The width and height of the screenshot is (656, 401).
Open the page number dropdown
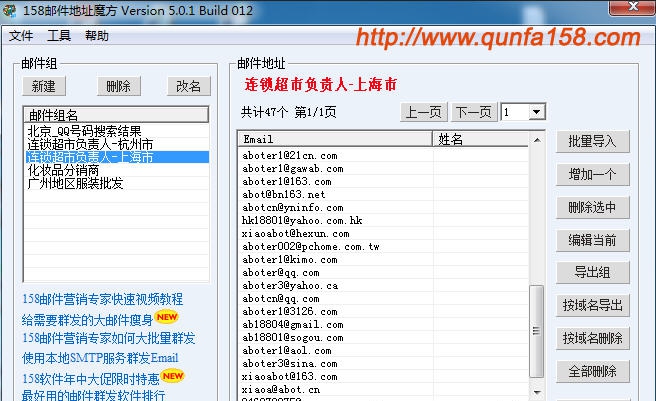[x=536, y=112]
